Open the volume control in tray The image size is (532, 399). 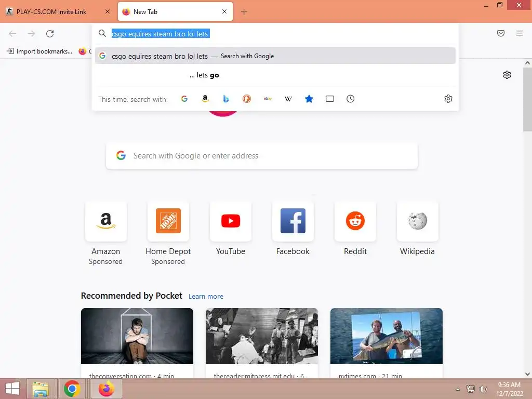pyautogui.click(x=483, y=389)
